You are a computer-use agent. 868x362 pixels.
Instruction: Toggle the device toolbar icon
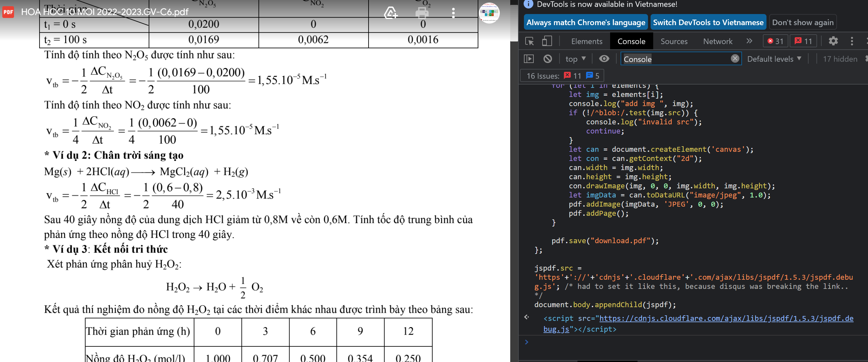click(x=546, y=41)
